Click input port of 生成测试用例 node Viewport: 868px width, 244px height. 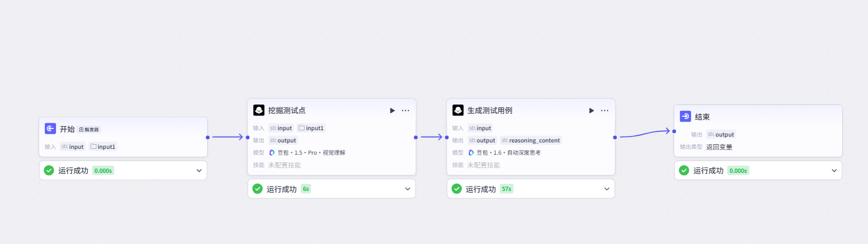tap(447, 138)
